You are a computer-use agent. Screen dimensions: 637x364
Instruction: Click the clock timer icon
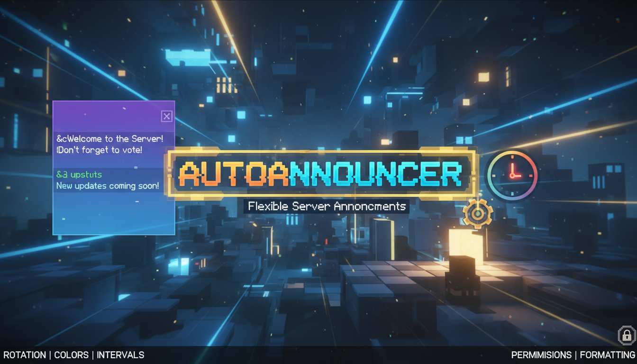pos(512,174)
